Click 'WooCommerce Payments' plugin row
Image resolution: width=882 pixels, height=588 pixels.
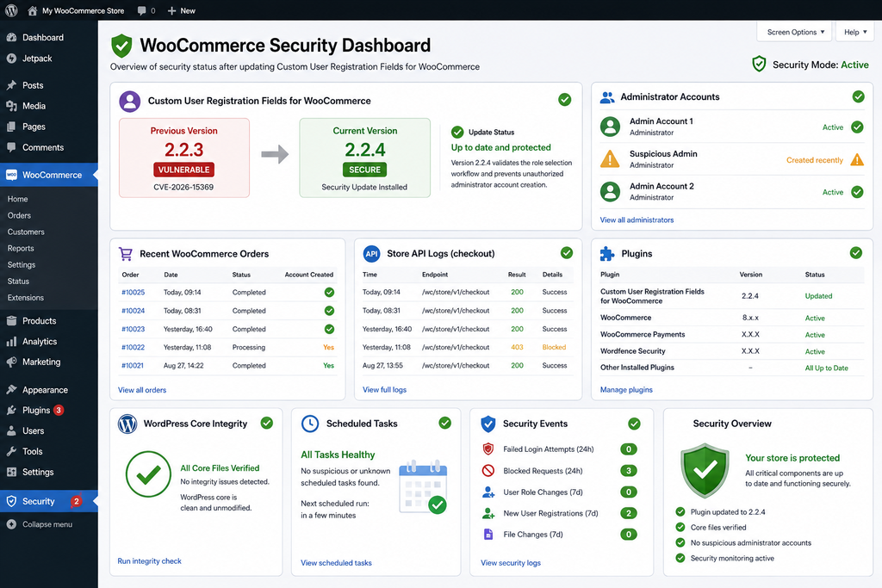pos(732,335)
